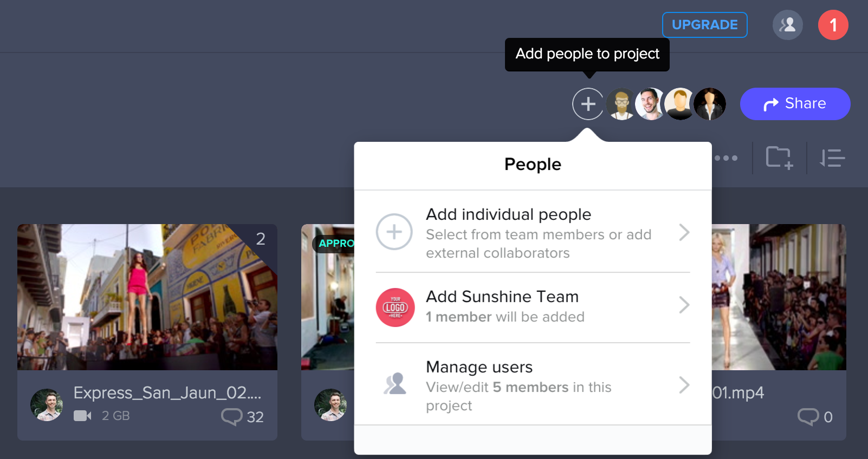The height and width of the screenshot is (459, 868).
Task: Click 'Select from team members' description text
Action: (539, 244)
